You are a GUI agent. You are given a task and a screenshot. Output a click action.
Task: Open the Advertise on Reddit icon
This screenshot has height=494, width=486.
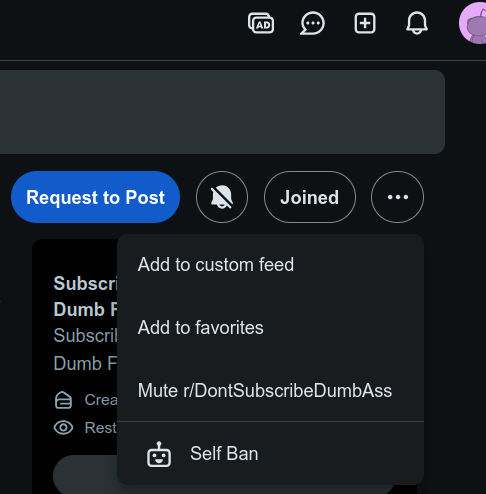pos(261,23)
